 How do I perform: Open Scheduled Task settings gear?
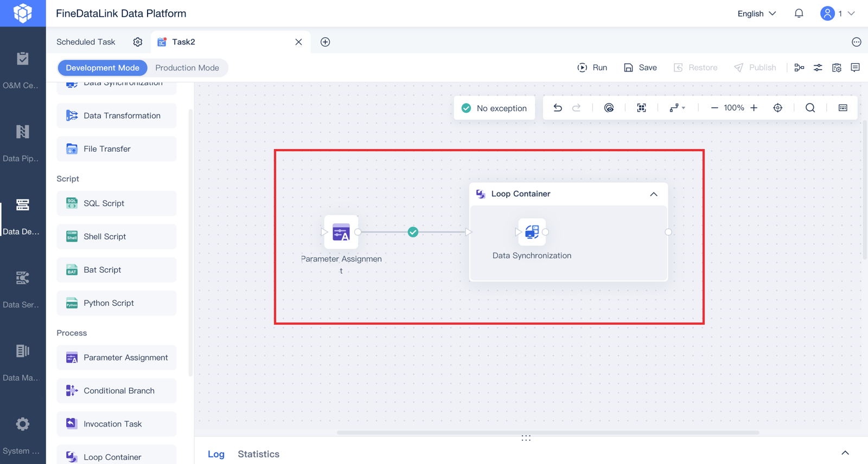[138, 42]
